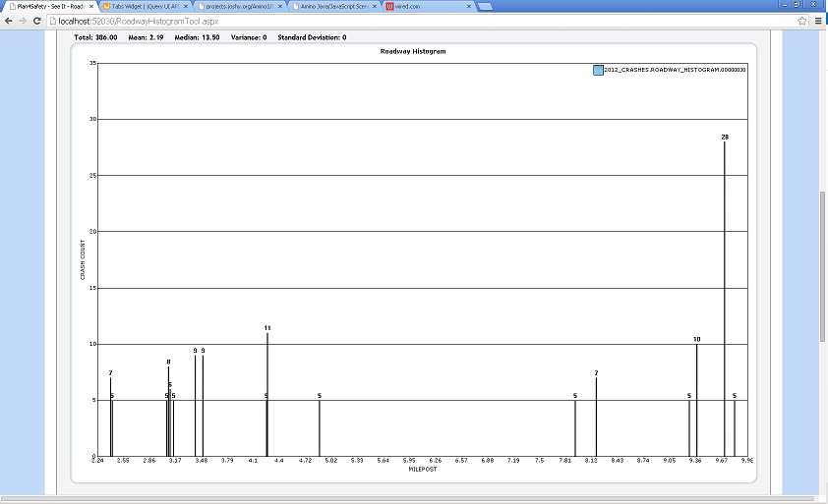Click the vertical scrollbar thumb
Screen dimensions: 828x504
click(823, 266)
